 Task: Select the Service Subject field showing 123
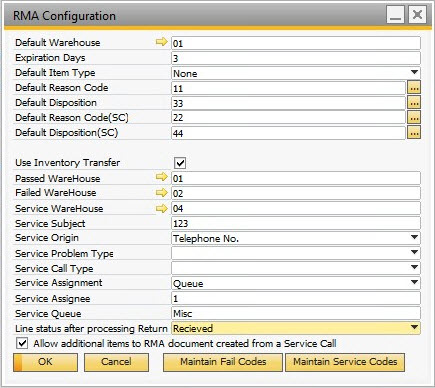click(x=296, y=223)
